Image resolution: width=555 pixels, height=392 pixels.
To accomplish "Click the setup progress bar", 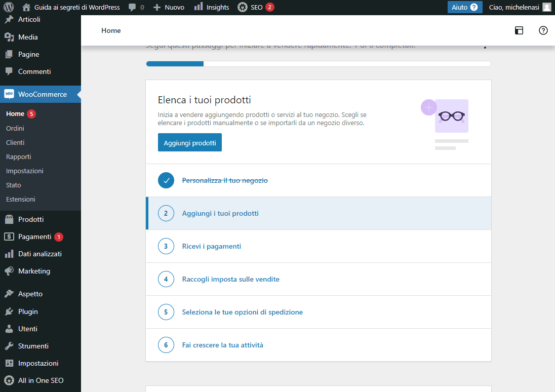I will (x=319, y=64).
